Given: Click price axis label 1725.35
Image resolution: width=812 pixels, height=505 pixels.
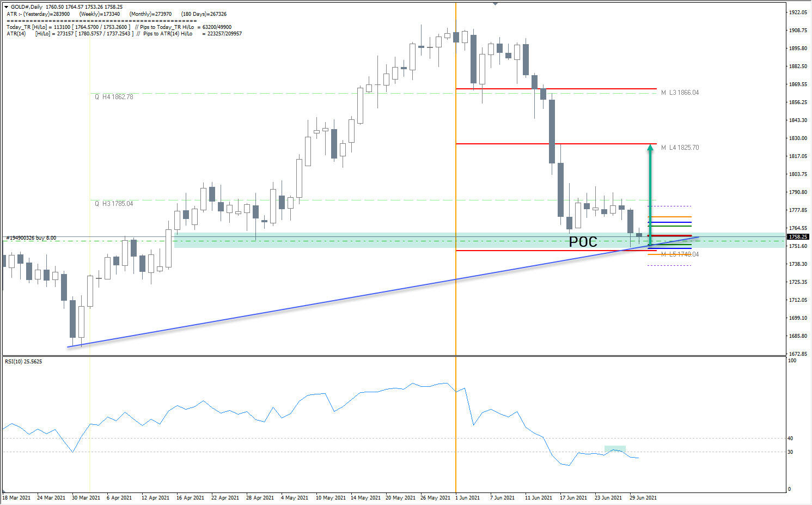Looking at the screenshot, I should coord(798,282).
